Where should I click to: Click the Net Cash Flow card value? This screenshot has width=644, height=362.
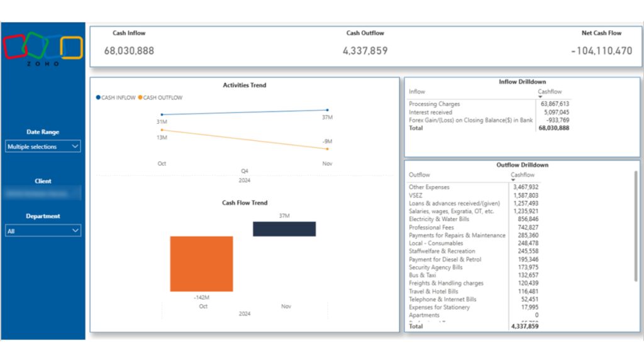click(x=601, y=51)
